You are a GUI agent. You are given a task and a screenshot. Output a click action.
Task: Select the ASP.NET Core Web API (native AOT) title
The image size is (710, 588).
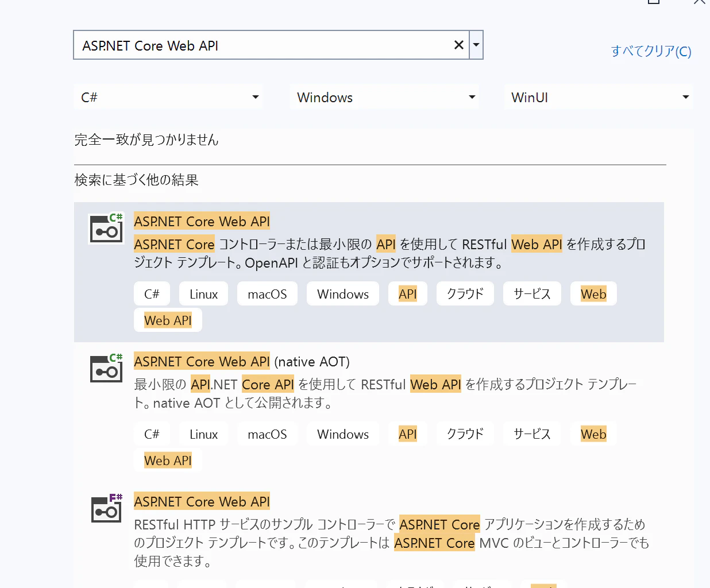(242, 361)
